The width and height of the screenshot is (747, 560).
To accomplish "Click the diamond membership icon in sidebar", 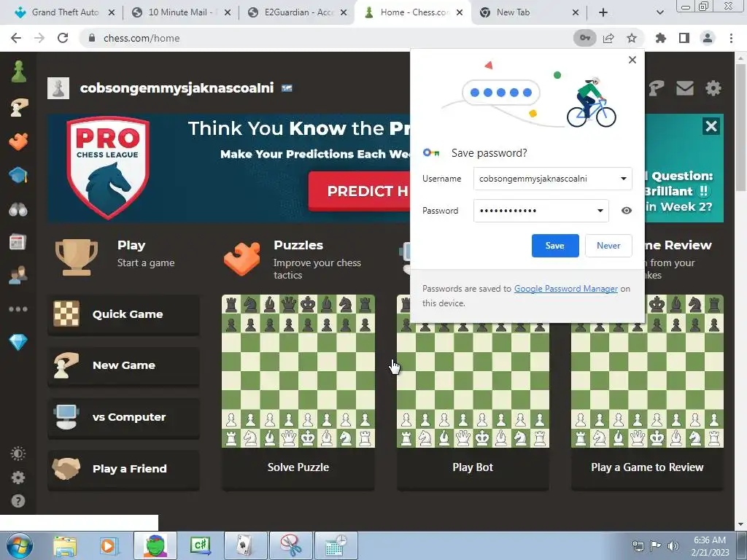I will [x=18, y=342].
